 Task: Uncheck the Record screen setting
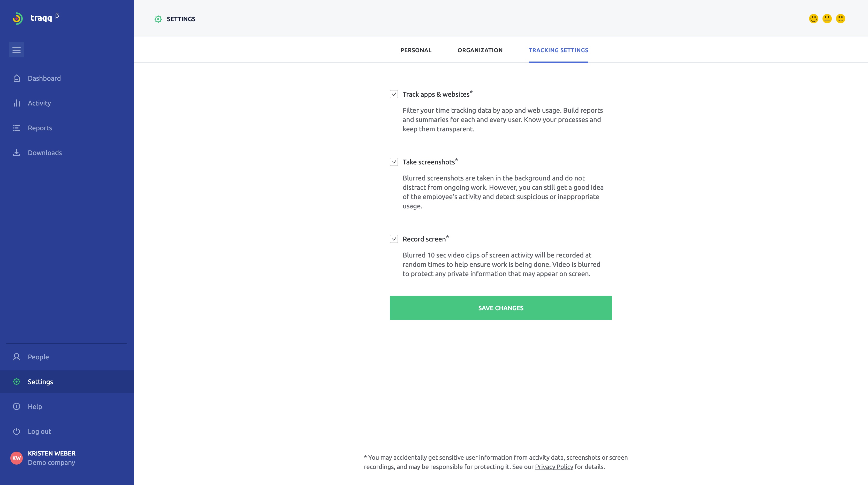[394, 239]
